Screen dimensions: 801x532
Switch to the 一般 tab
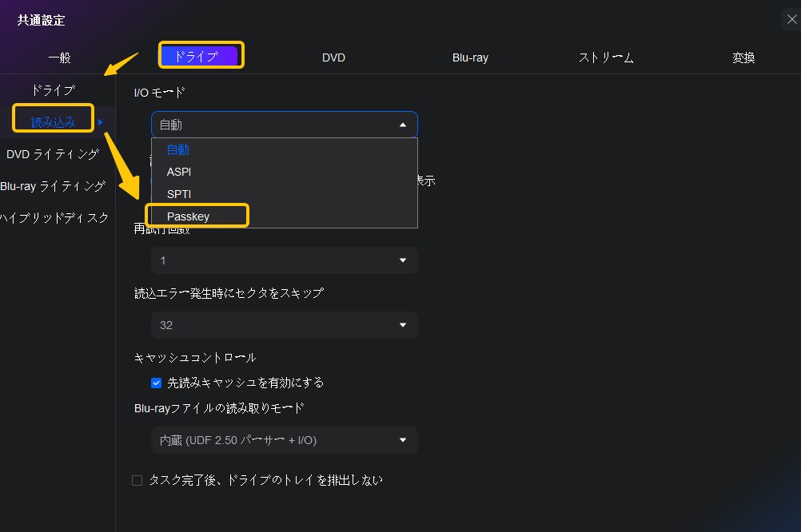tap(60, 58)
